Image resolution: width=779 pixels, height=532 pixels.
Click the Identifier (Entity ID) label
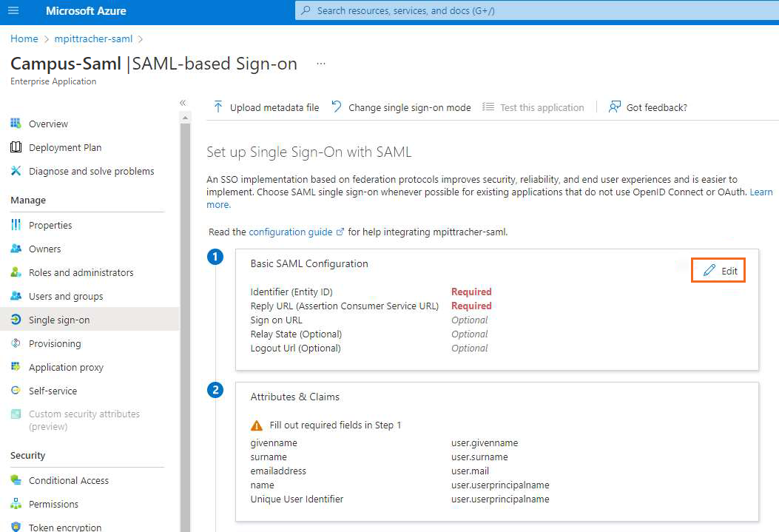[291, 292]
